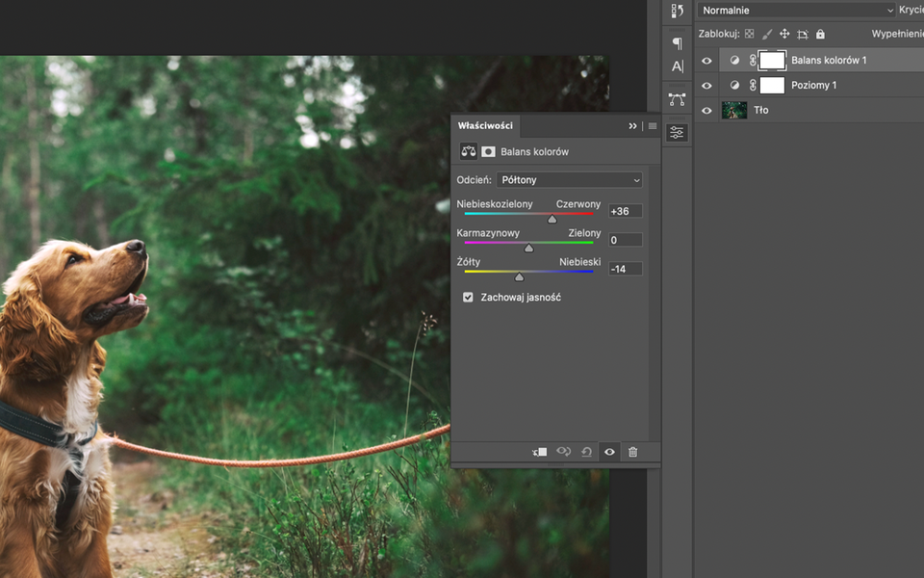
Task: Select the layer mask icon in Properties
Action: (x=489, y=152)
